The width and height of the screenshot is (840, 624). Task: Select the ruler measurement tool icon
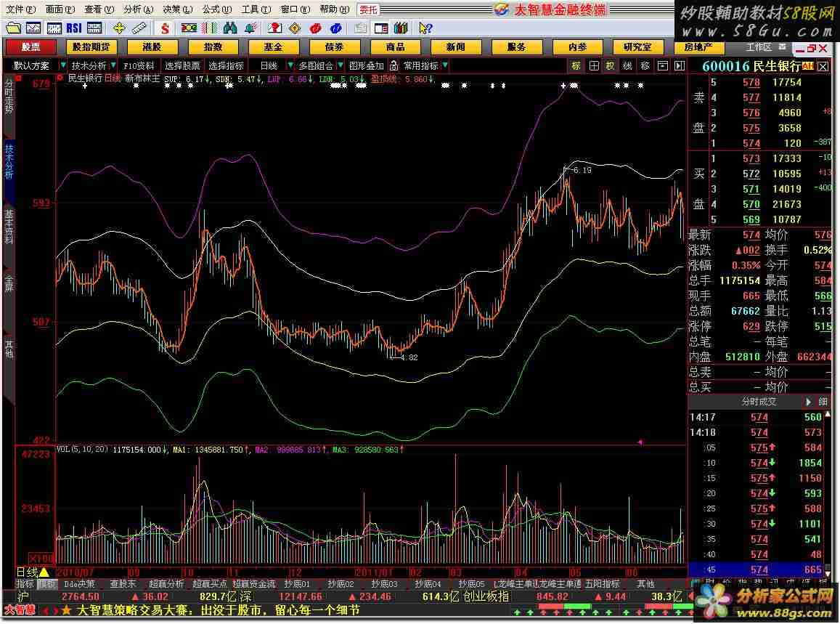(x=139, y=28)
